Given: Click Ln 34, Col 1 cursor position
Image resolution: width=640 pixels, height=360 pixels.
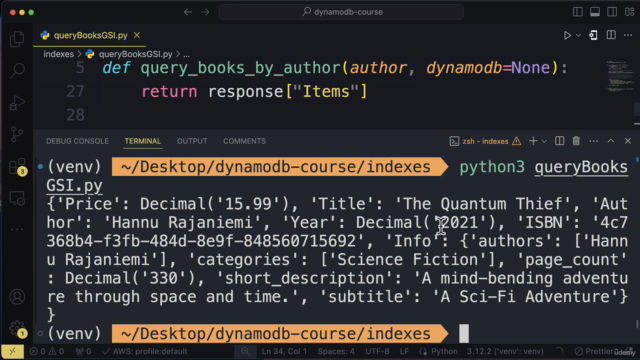Looking at the screenshot, I should (x=284, y=351).
